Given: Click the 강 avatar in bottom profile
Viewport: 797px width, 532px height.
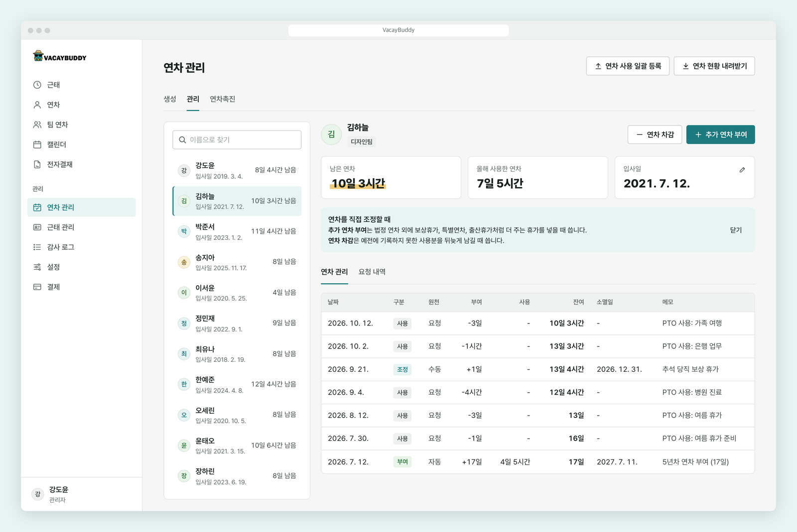Looking at the screenshot, I should 37,494.
